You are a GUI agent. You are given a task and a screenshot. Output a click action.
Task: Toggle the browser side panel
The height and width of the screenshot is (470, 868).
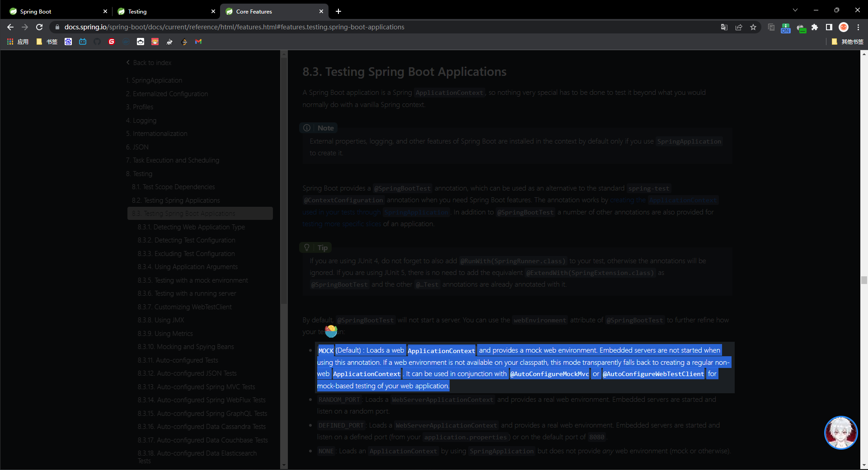point(829,27)
